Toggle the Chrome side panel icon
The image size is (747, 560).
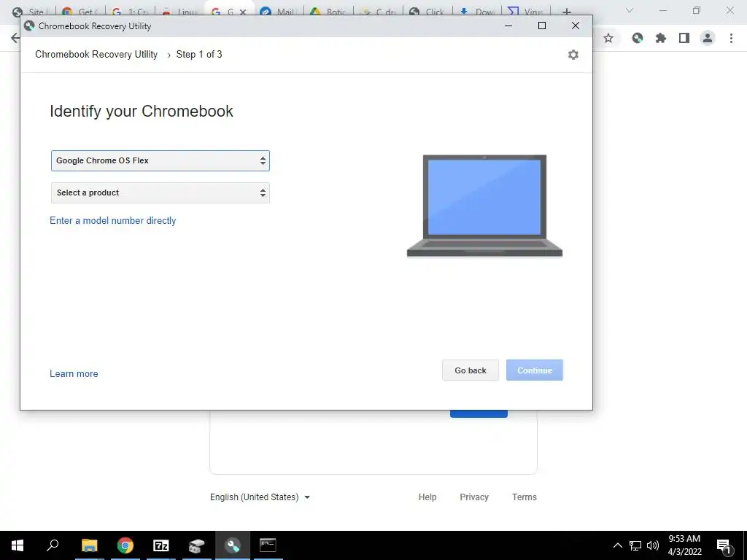point(684,38)
